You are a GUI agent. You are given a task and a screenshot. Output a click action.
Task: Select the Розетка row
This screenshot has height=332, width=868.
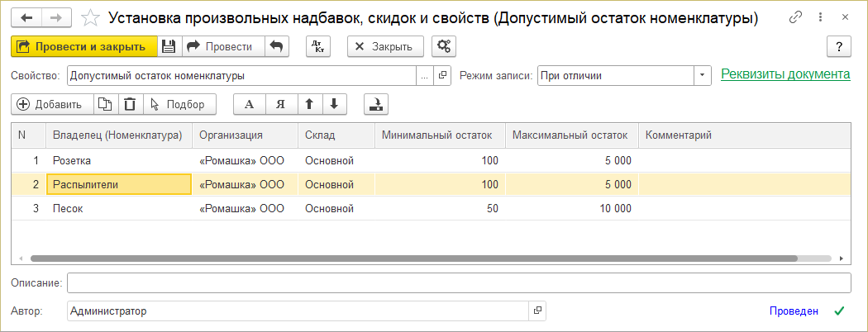(432, 161)
